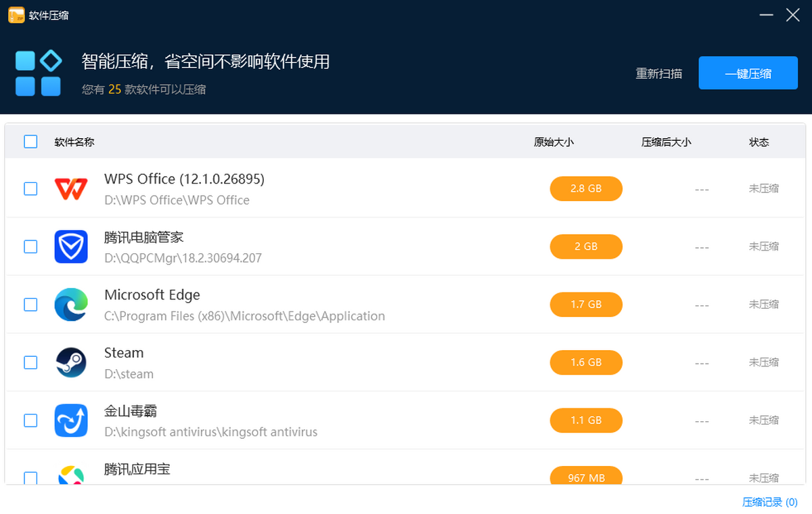Screen dimensions: 812x514
Task: Select the Microsoft Edge checkbox
Action: pos(30,305)
